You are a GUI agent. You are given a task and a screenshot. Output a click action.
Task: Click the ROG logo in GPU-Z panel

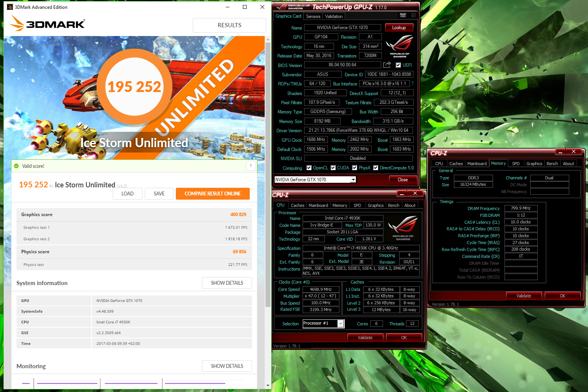[x=400, y=46]
